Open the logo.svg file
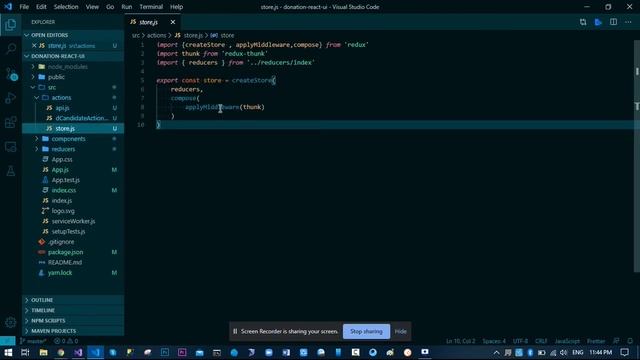 point(63,211)
